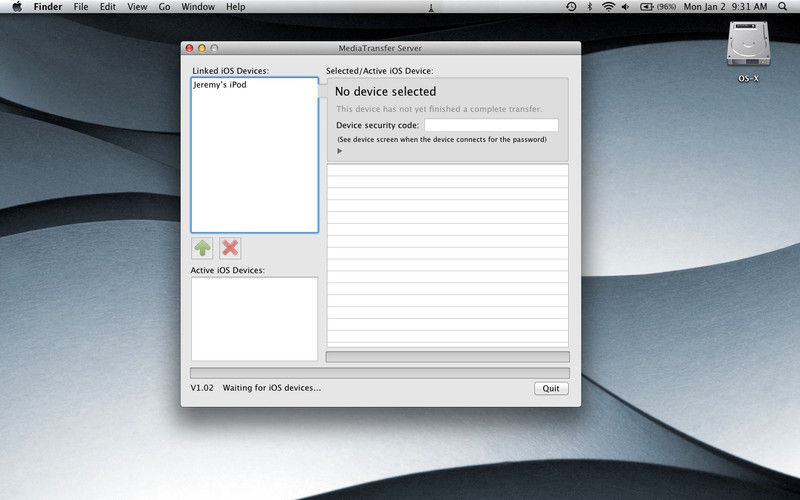Click the Mon Jan 2 9:31 AM clock

(726, 7)
